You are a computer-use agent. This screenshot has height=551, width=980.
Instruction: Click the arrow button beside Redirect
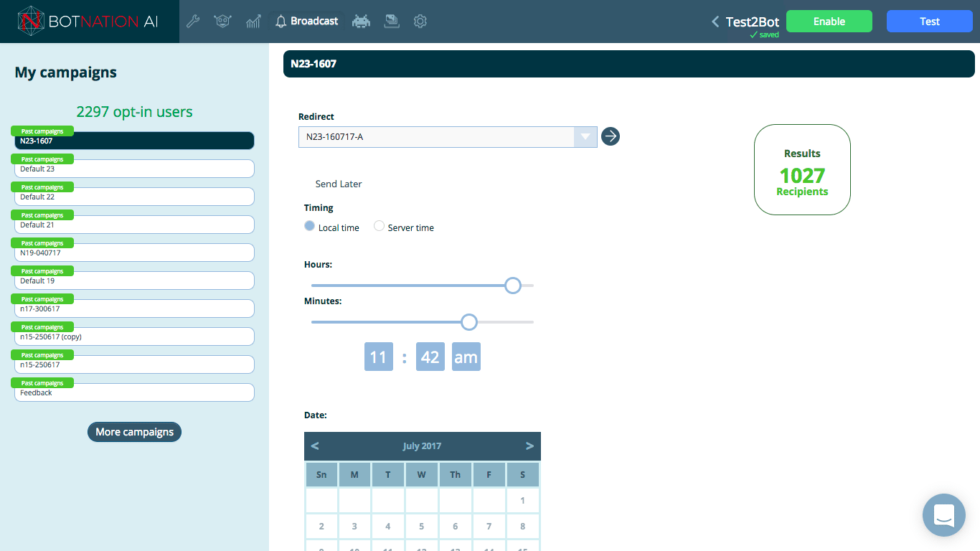[x=610, y=136]
